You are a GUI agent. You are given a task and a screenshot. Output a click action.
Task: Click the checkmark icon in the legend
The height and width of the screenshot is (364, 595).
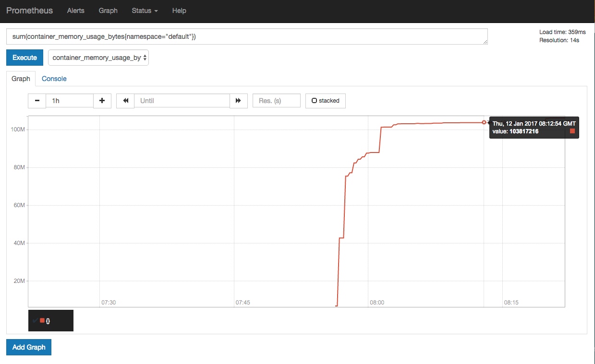point(35,320)
